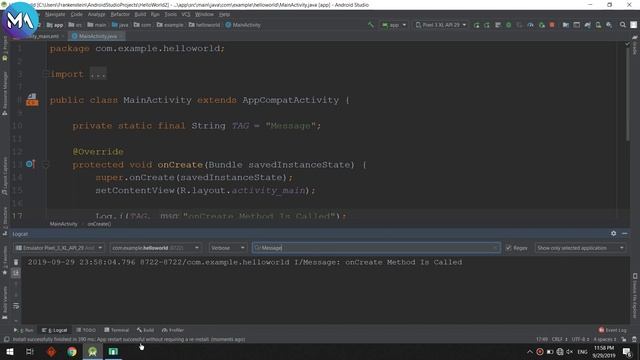The height and width of the screenshot is (360, 640).
Task: Click the Scroll to the end icon
Action: coord(16,273)
